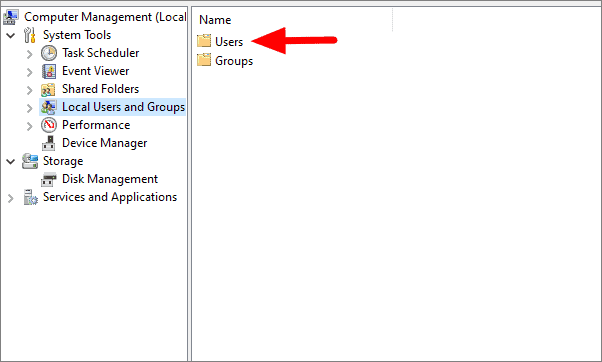Expand Services and Applications node
Image resolution: width=602 pixels, height=362 pixels.
tap(10, 198)
